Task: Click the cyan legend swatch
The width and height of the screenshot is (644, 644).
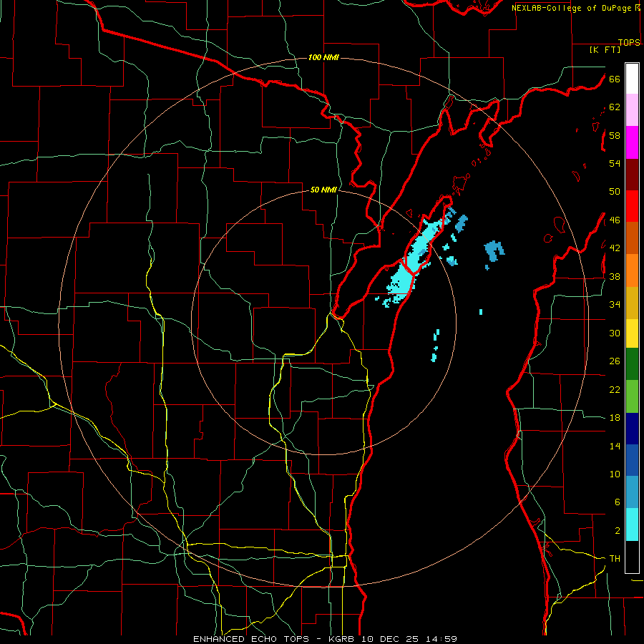Action: 632,525
